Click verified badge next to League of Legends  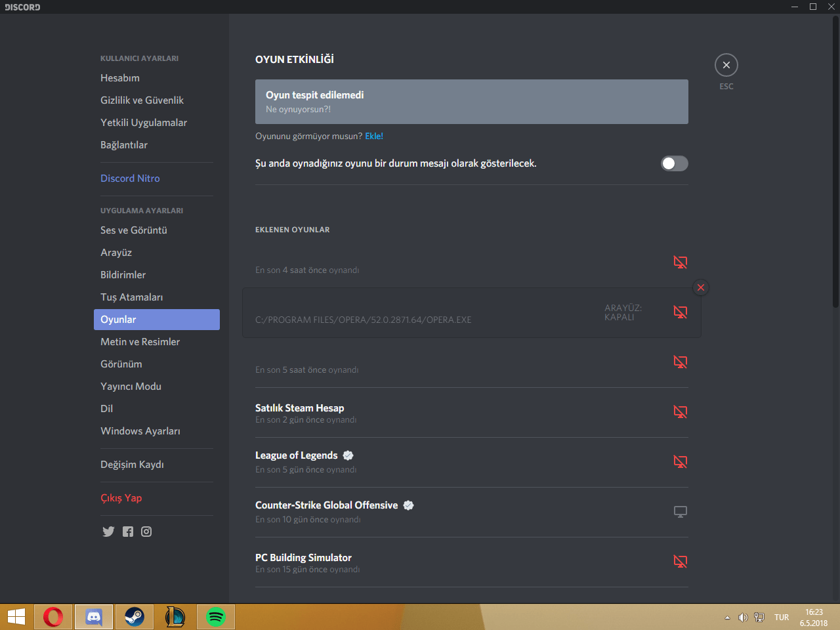[x=348, y=455]
